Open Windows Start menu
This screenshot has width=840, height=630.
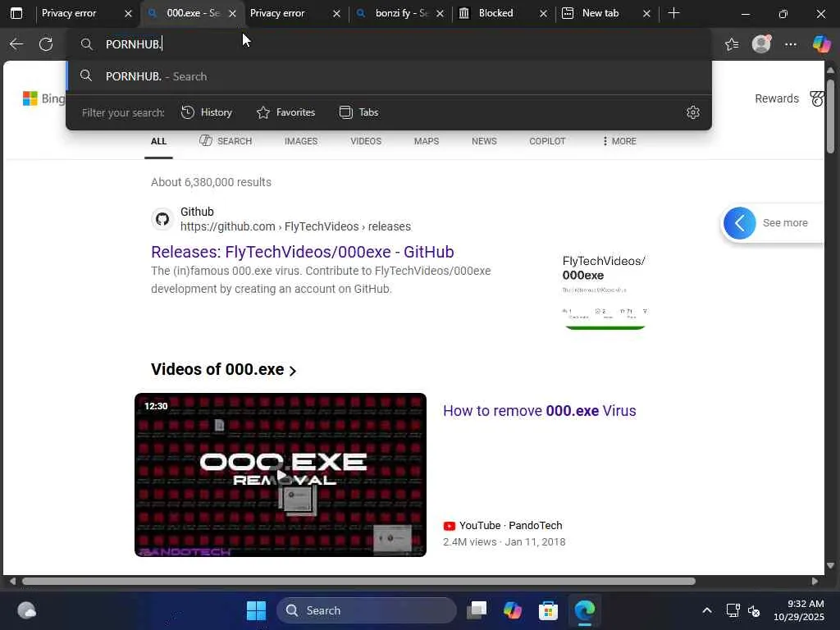[256, 610]
